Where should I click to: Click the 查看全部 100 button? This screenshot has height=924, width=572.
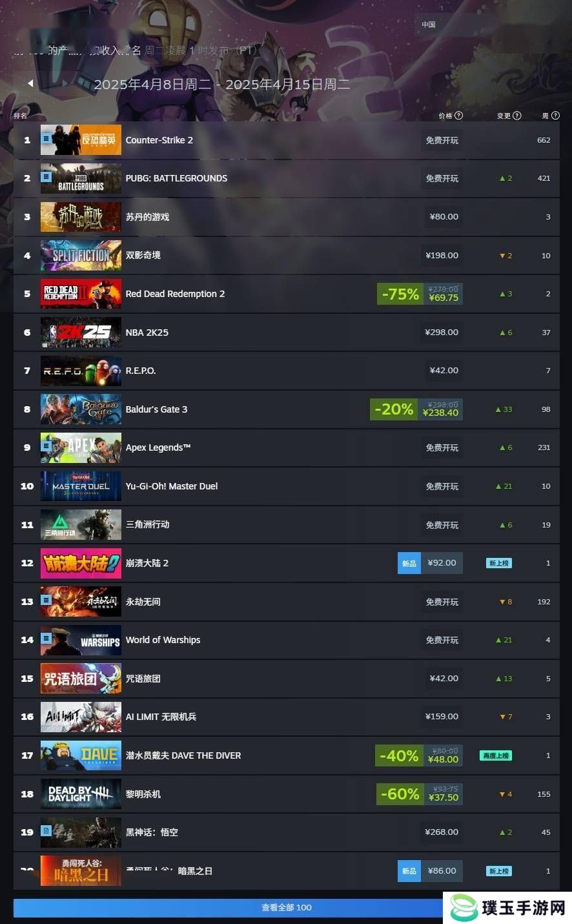[x=286, y=907]
